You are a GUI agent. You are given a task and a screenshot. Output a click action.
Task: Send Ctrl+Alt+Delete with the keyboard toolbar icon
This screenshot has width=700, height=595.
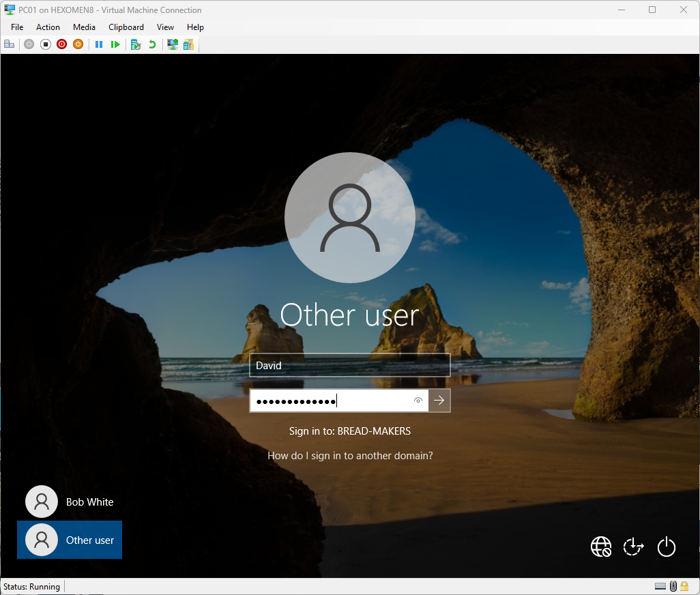tap(10, 44)
